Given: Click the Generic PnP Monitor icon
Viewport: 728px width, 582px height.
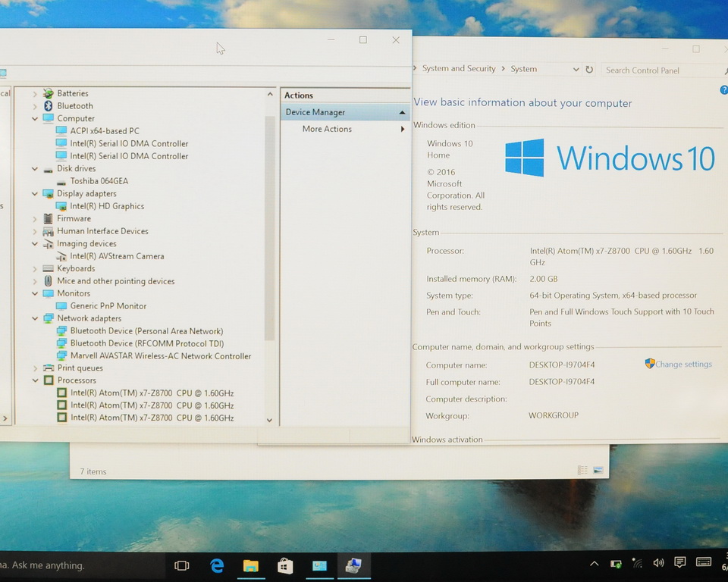Looking at the screenshot, I should [x=61, y=306].
